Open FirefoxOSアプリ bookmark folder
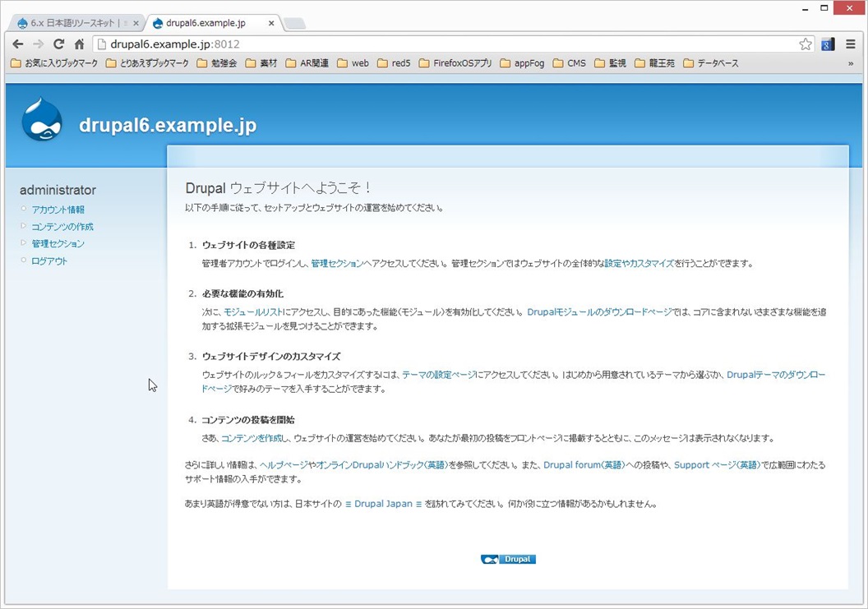The image size is (868, 609). tap(455, 63)
